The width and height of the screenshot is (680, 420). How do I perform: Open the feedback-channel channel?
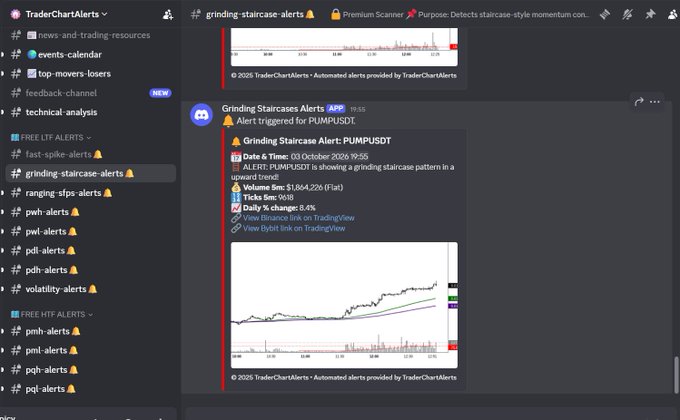pos(61,93)
